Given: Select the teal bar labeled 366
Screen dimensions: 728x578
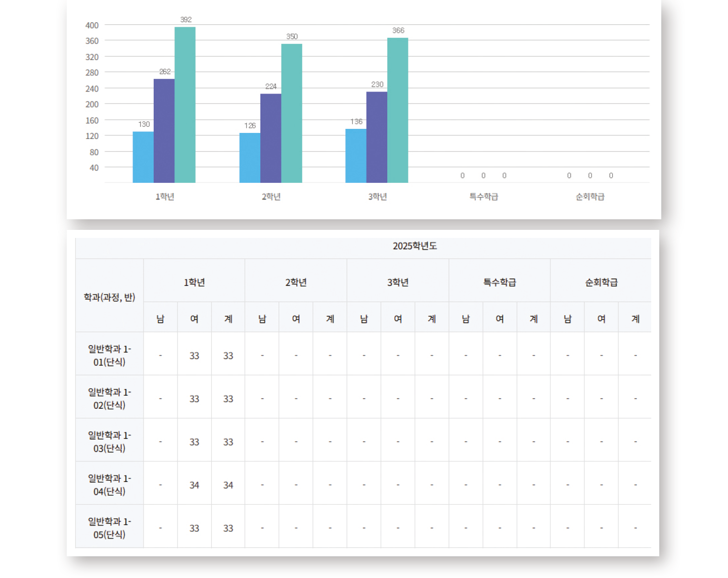Looking at the screenshot, I should (397, 110).
